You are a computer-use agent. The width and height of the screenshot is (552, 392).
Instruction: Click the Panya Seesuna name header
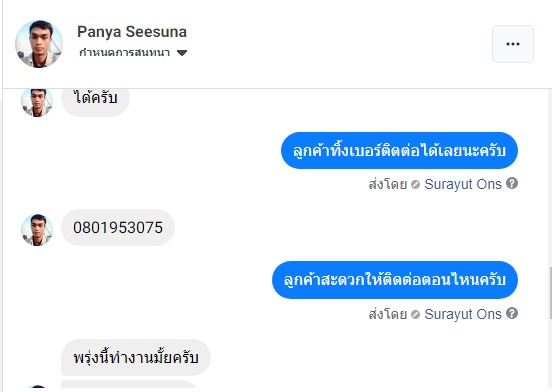pyautogui.click(x=132, y=32)
